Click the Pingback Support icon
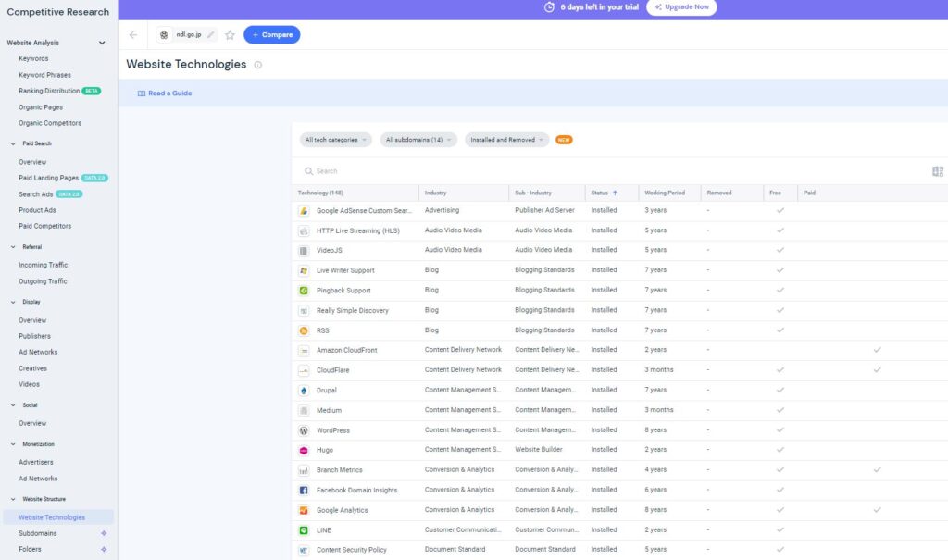 tap(304, 291)
